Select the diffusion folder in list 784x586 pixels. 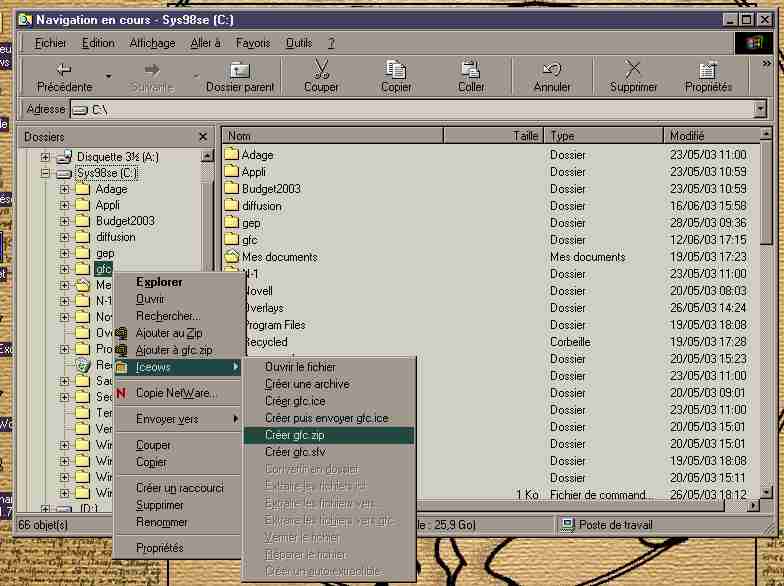coord(491,206)
